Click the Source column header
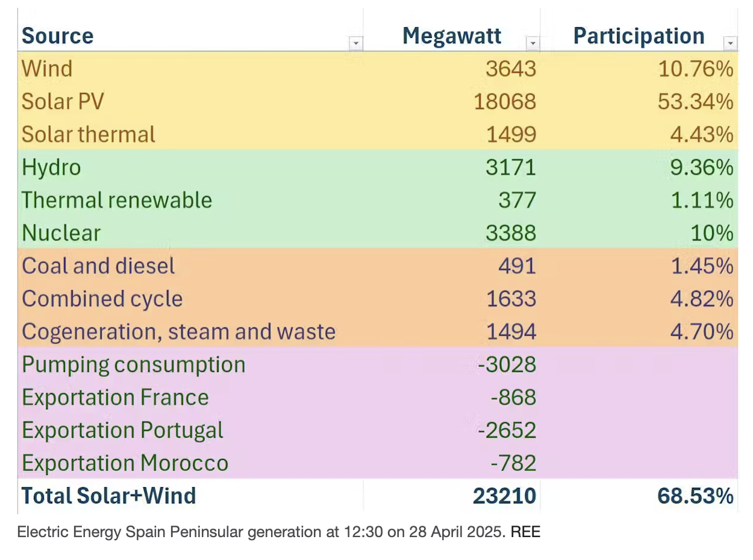The image size is (753, 560). 58,36
